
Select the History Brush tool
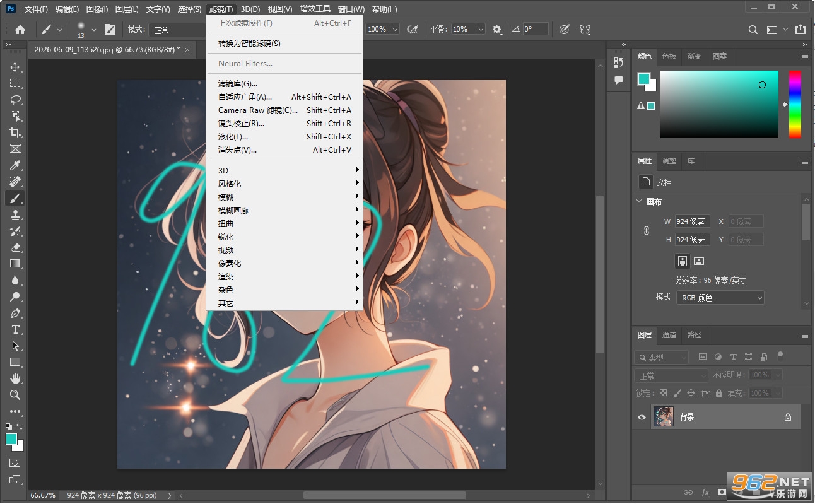15,231
